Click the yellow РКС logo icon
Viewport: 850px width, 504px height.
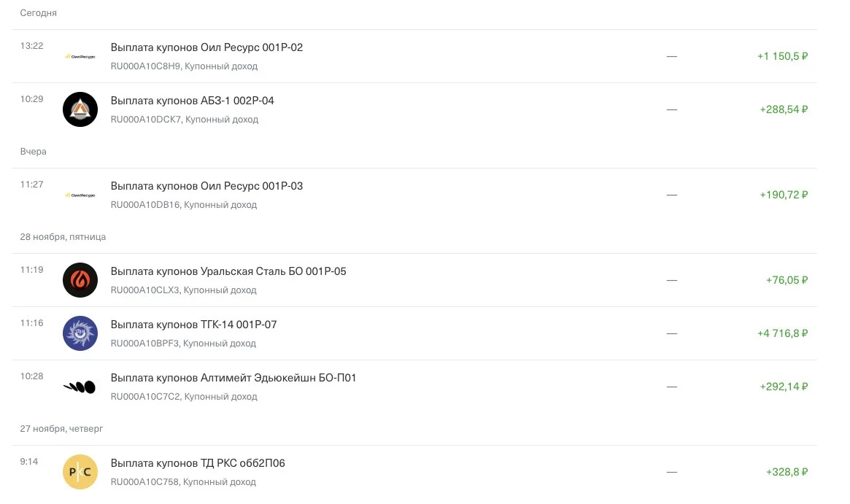pyautogui.click(x=80, y=472)
